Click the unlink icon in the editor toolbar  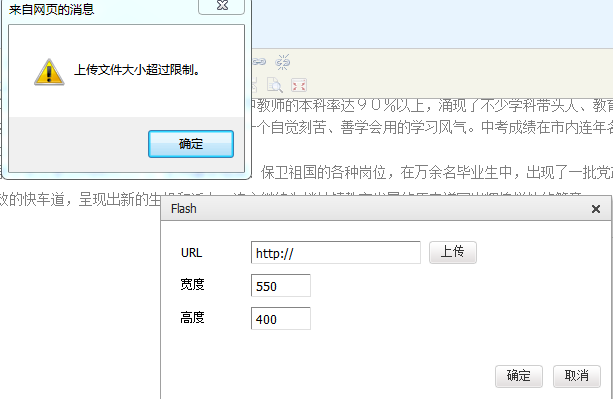pyautogui.click(x=283, y=62)
